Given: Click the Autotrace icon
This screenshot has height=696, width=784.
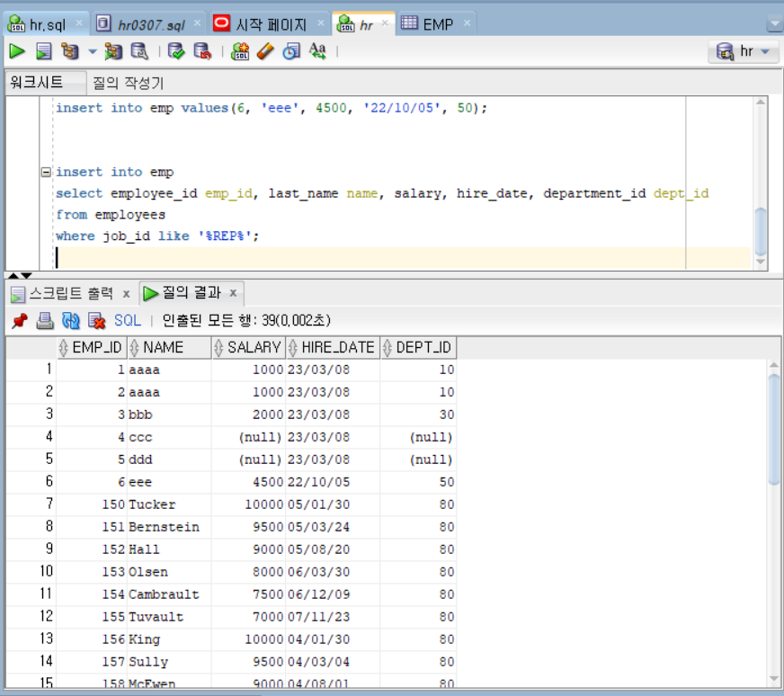Looking at the screenshot, I should click(x=113, y=51).
